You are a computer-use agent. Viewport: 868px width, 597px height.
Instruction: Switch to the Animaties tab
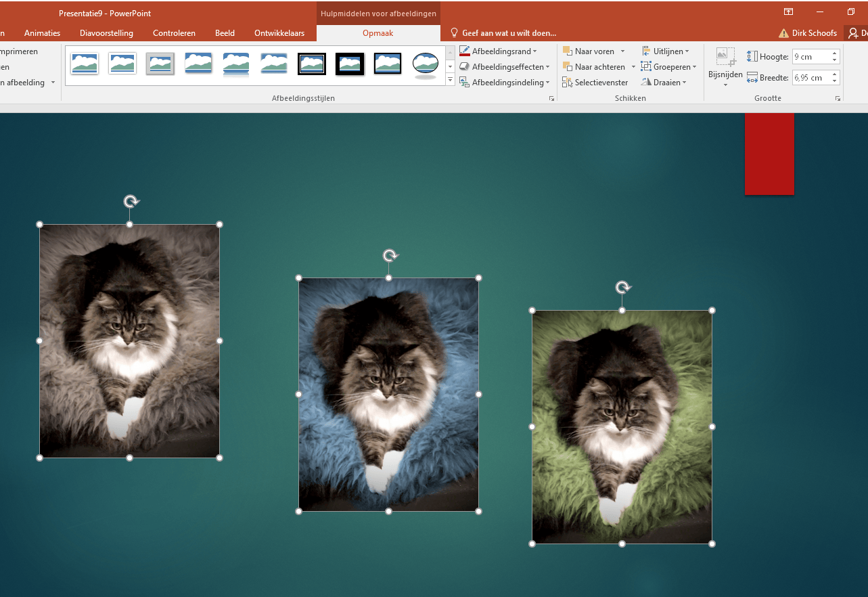(42, 33)
